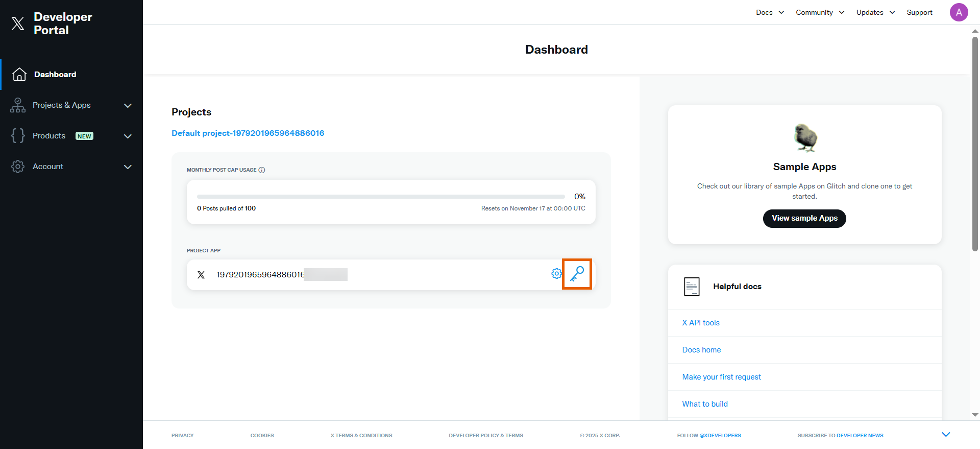Screen dimensions: 980x449
Task: Click the X logo in the sidebar header
Action: 18,23
